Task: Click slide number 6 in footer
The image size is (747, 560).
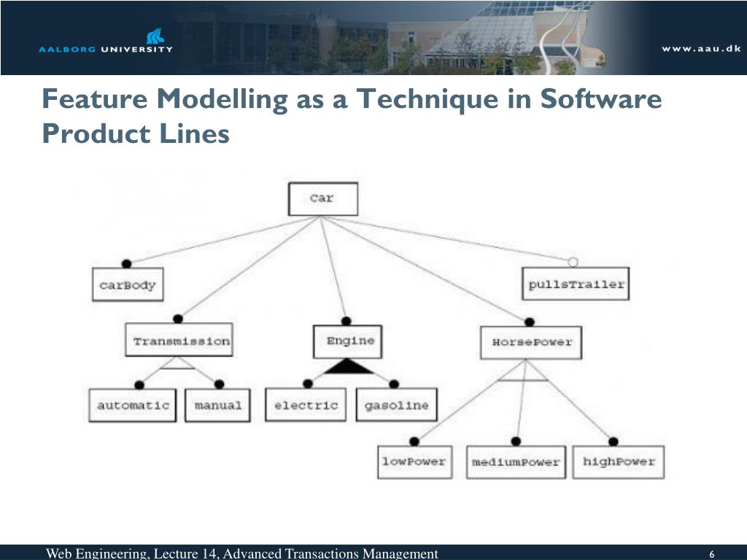Action: coord(712,554)
